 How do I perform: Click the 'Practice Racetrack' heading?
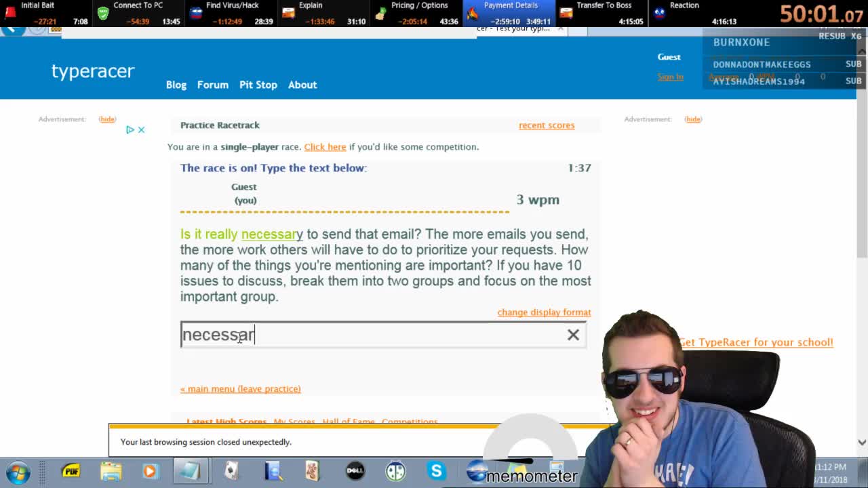pyautogui.click(x=220, y=125)
